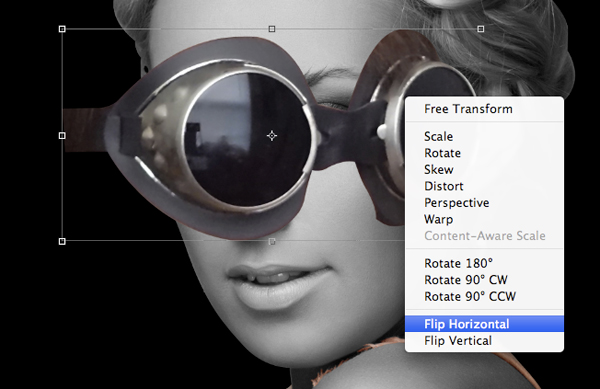This screenshot has width=600, height=389.
Task: Click the top-center transform handle
Action: coord(272,29)
